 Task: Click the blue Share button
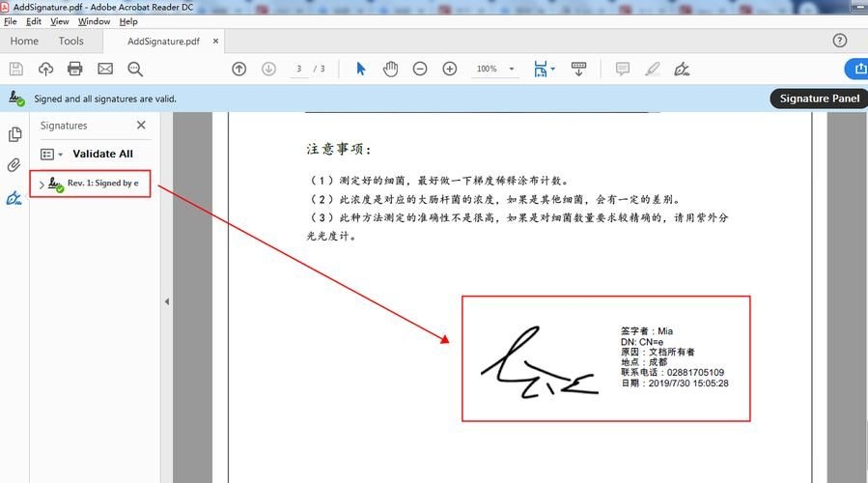(856, 69)
